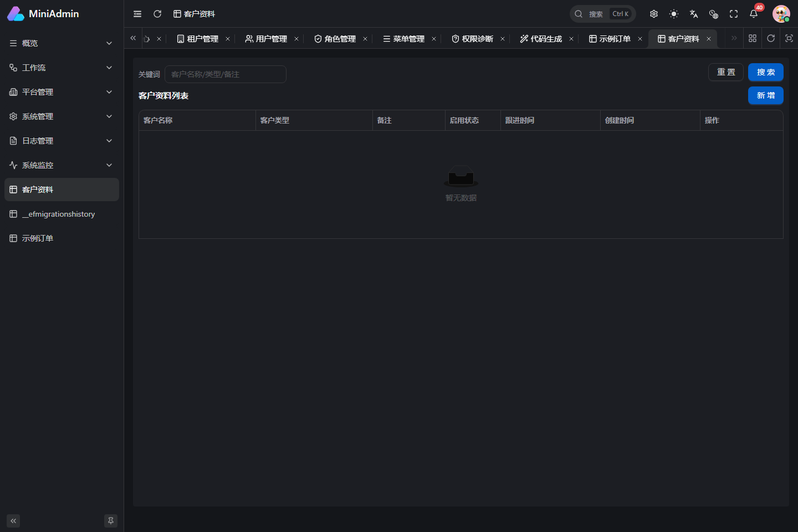798x532 pixels.
Task: Switch to the 代码生成 tab
Action: pos(541,39)
